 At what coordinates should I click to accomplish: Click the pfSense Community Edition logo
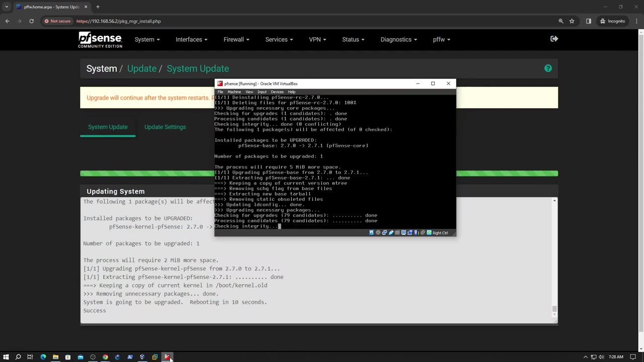(x=100, y=40)
